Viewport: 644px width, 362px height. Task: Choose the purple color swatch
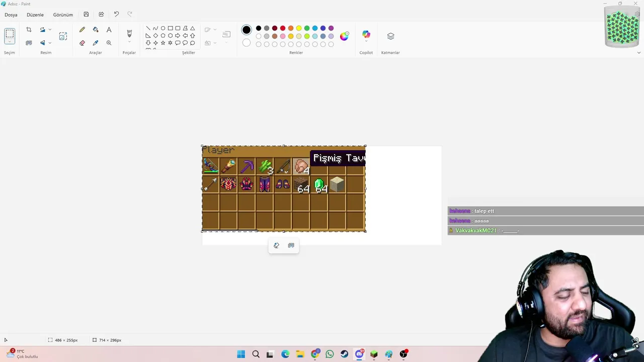[x=331, y=28]
